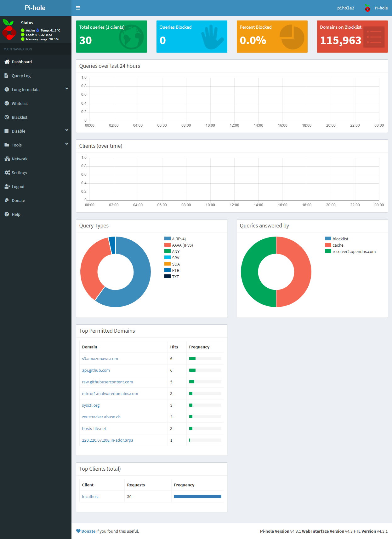Click the red cache donut segment
Image resolution: width=392 pixels, height=539 pixels.
[303, 272]
